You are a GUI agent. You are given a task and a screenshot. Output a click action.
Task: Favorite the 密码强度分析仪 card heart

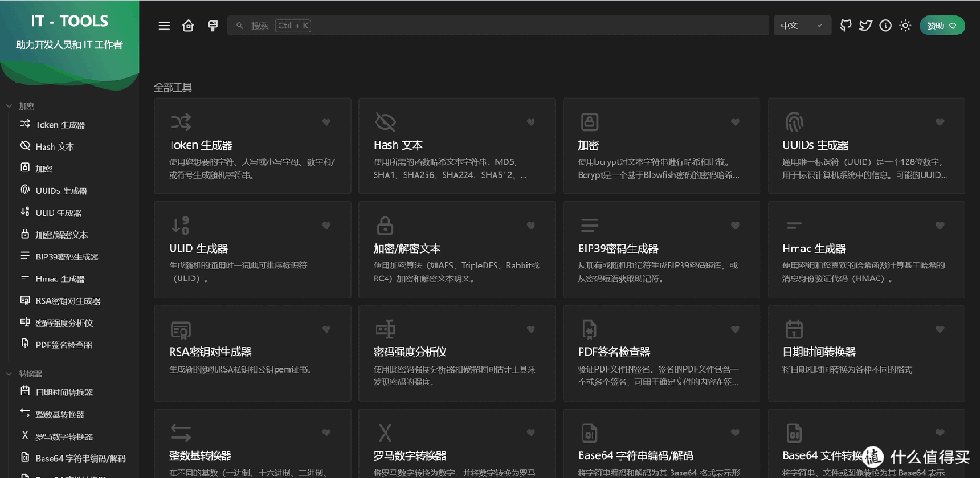coord(531,329)
